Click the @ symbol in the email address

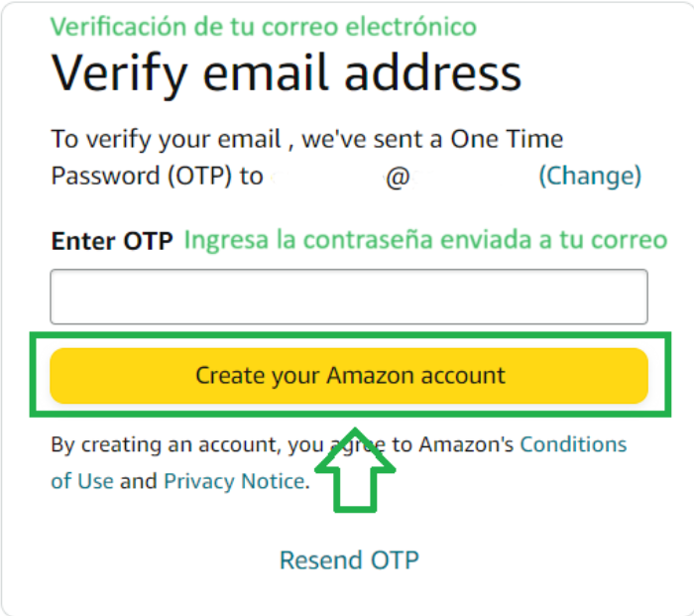pos(397,178)
